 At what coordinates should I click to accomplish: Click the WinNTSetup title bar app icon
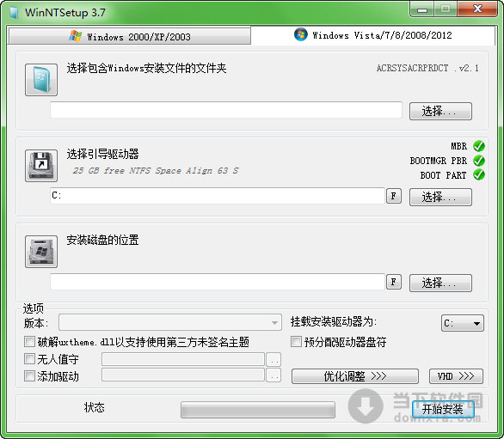pos(14,13)
